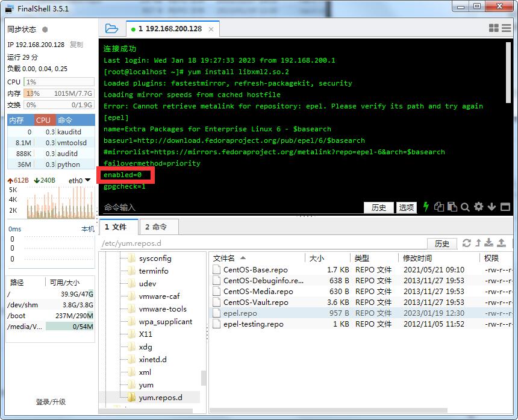Click the /etc/yum.repos.d path field
518x420 pixels.
coord(263,243)
